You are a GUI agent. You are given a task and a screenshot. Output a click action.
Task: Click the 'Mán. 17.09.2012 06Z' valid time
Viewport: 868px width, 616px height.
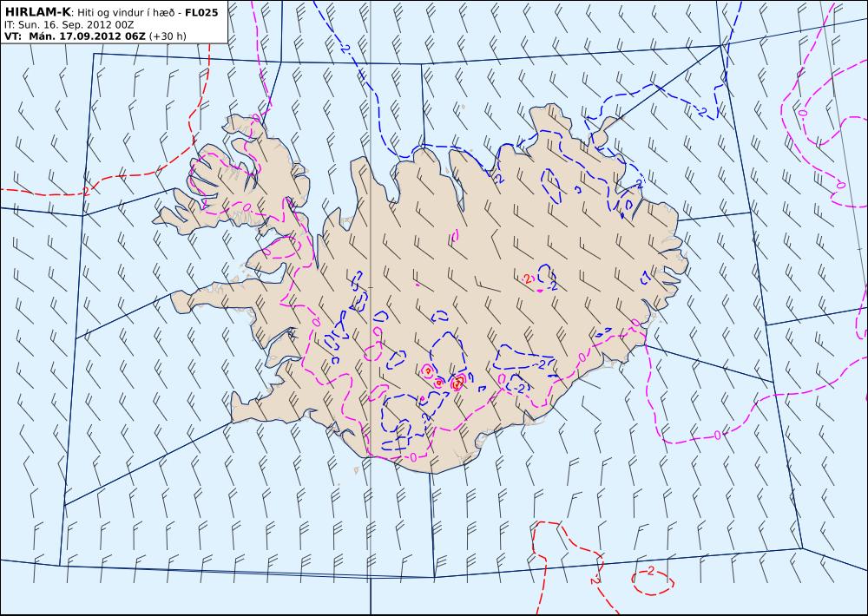tap(87, 36)
